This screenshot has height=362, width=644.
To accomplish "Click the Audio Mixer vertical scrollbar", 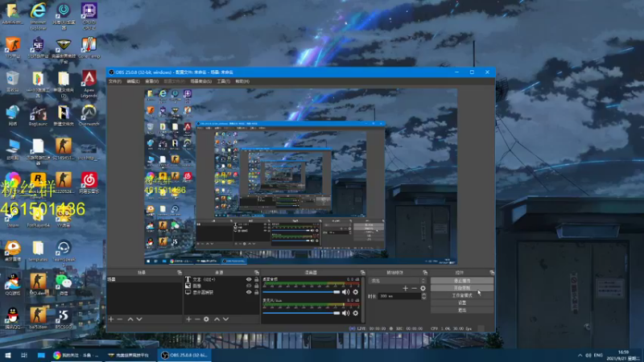I will tap(363, 299).
